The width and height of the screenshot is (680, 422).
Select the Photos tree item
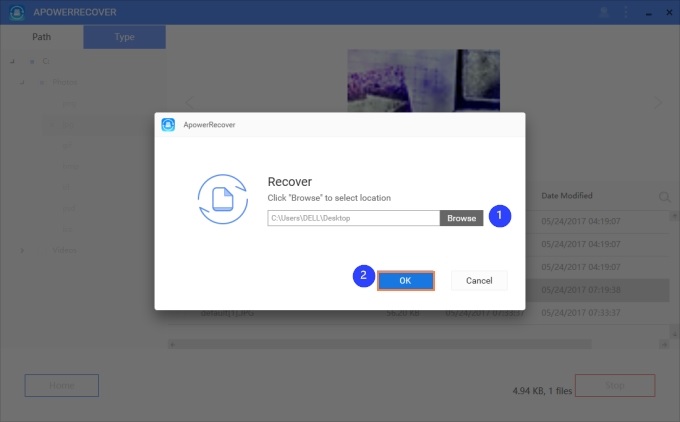(65, 82)
